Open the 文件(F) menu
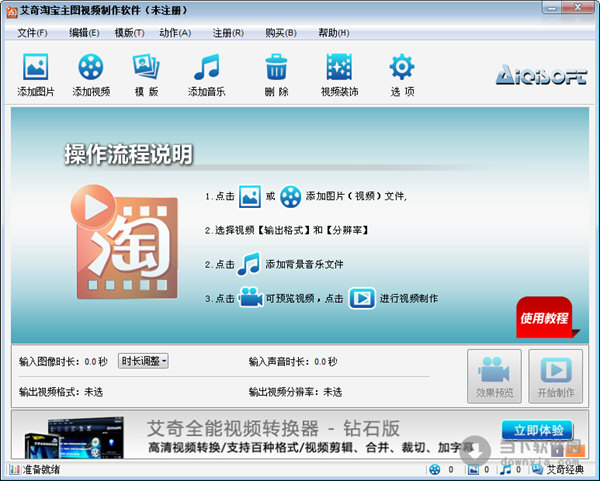The image size is (600, 481). (x=32, y=33)
